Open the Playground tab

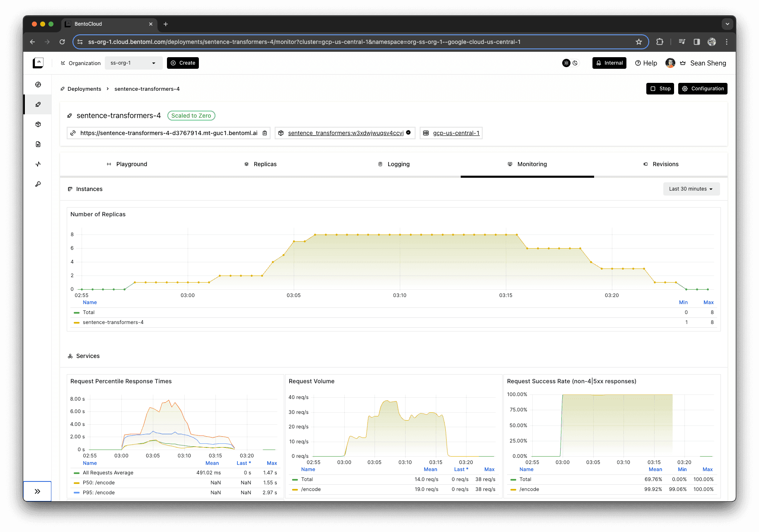click(x=127, y=164)
